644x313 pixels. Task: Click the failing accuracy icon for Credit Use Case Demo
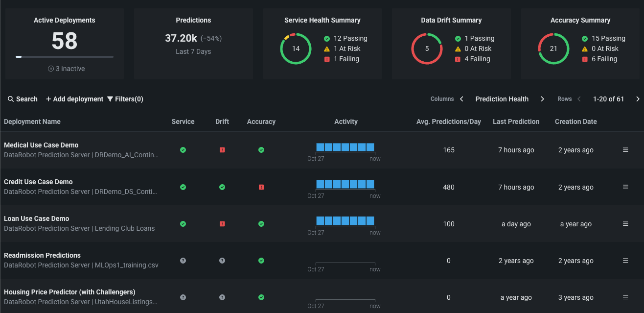coord(261,187)
